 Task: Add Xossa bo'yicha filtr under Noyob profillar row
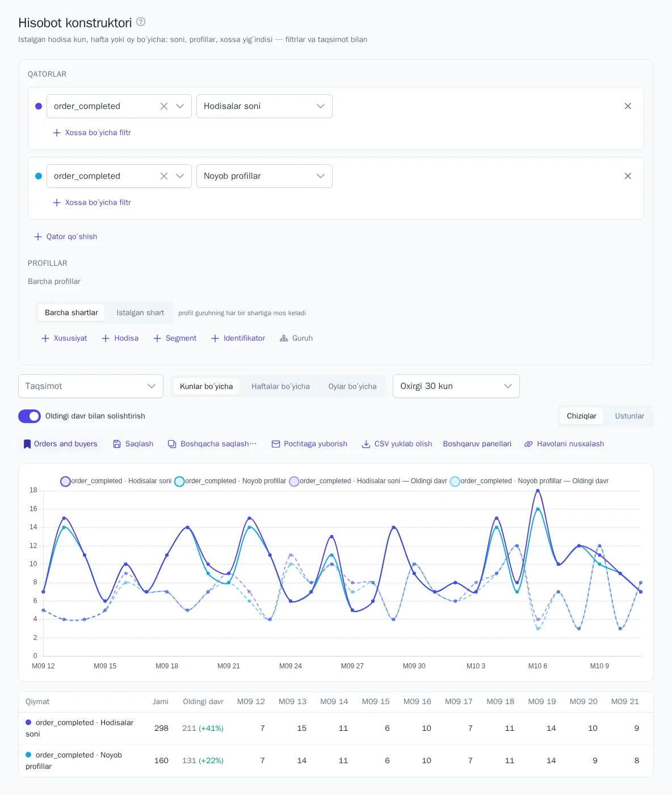(x=92, y=203)
